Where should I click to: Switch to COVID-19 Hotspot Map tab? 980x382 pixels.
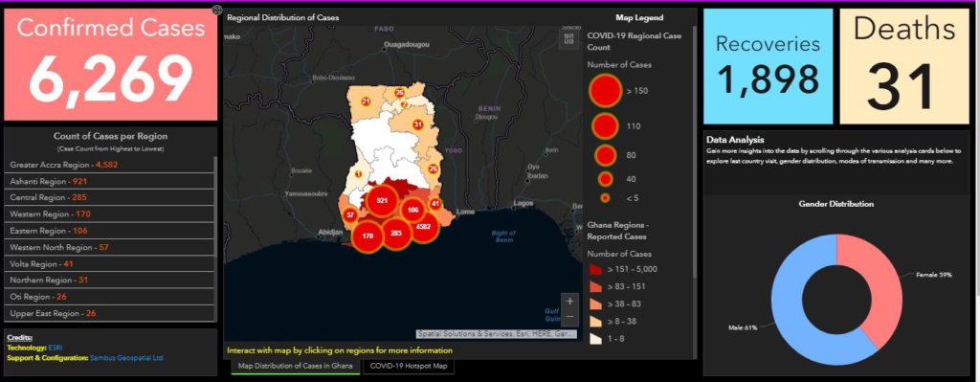(408, 366)
